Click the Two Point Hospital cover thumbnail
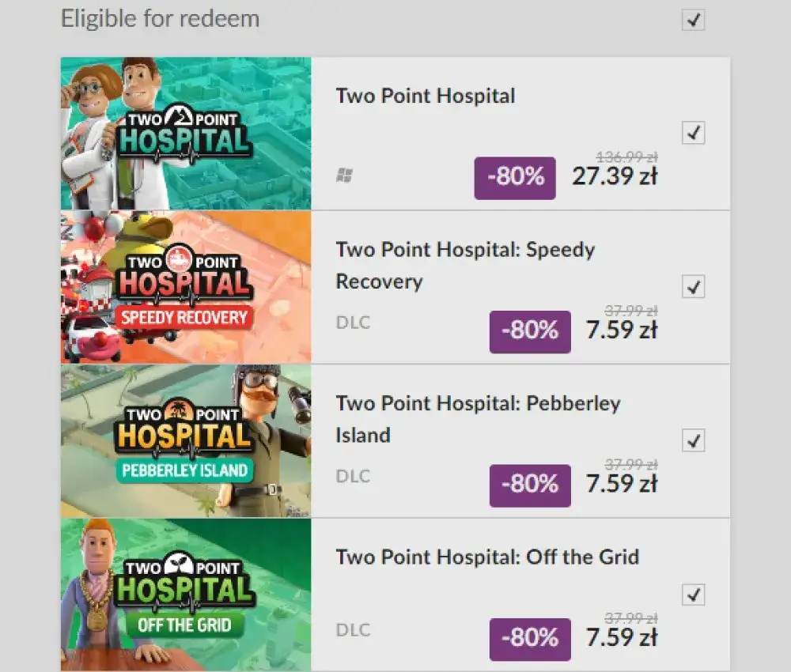Image resolution: width=791 pixels, height=672 pixels. click(186, 134)
